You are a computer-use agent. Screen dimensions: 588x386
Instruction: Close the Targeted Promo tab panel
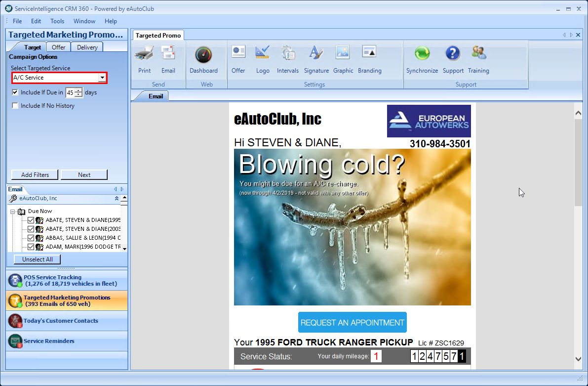pos(578,35)
